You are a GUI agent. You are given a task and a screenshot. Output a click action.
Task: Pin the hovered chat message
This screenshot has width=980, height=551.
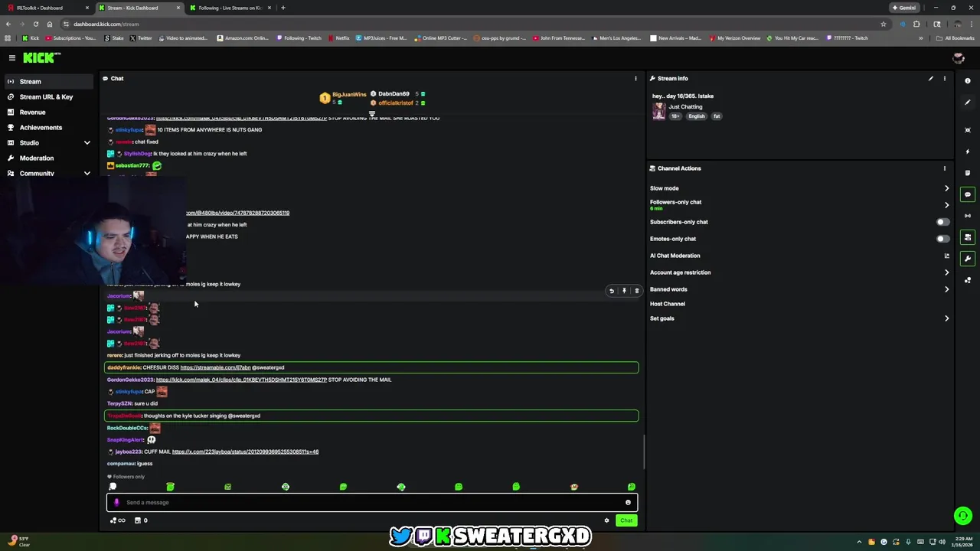tap(624, 291)
